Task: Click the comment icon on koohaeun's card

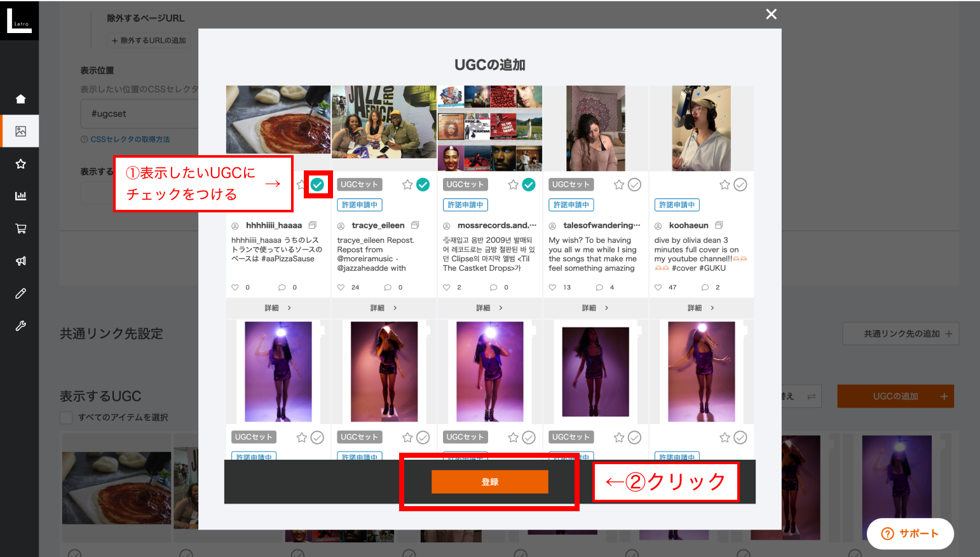Action: click(x=705, y=287)
